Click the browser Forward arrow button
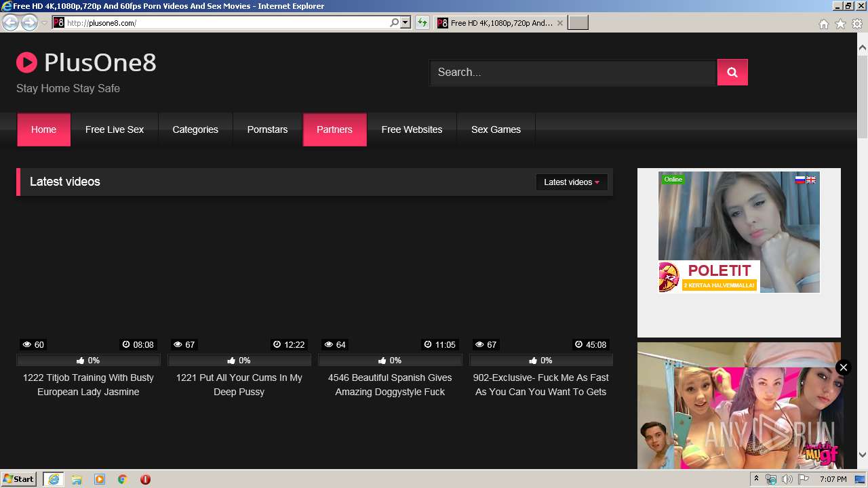This screenshot has height=488, width=868. pyautogui.click(x=29, y=23)
